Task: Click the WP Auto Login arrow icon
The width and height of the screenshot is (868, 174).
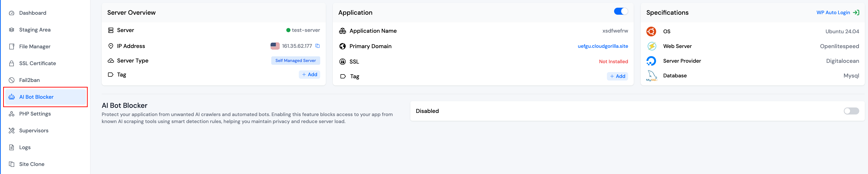Action: tap(856, 12)
